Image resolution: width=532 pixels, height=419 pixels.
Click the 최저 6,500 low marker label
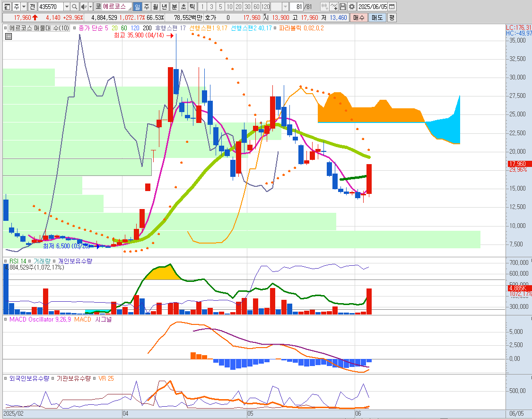point(67,246)
